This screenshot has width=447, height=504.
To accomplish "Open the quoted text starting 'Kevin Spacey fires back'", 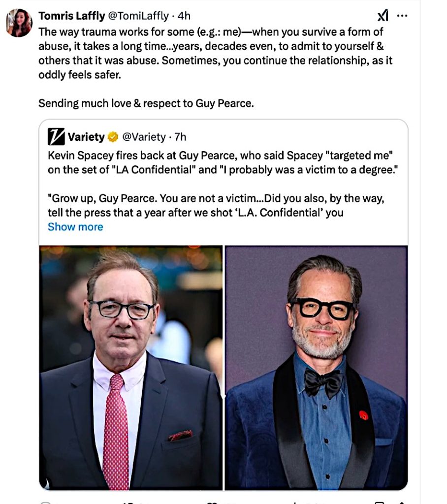I will [222, 162].
